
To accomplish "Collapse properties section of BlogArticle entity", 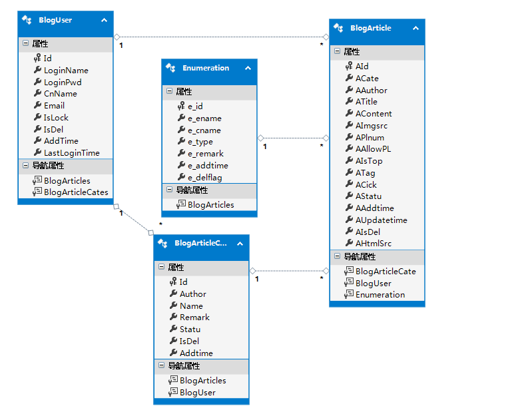I will point(338,52).
